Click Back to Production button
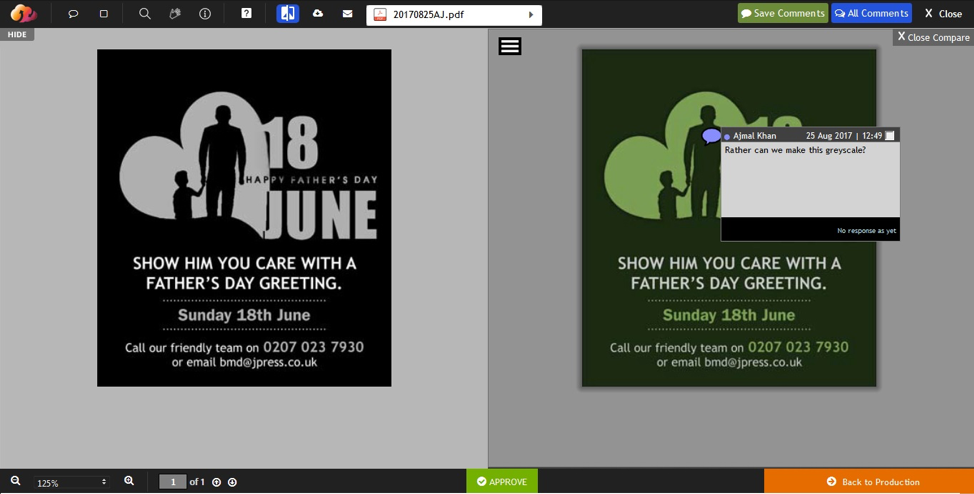 click(869, 482)
